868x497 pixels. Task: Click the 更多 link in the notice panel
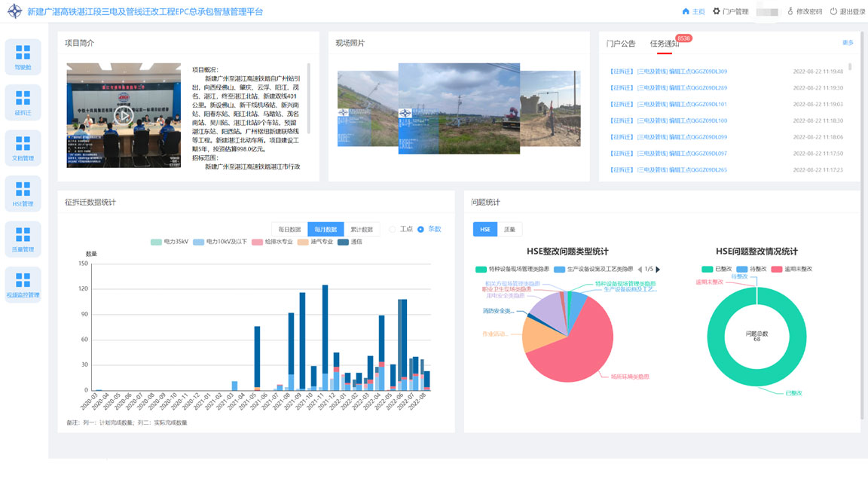pyautogui.click(x=847, y=44)
